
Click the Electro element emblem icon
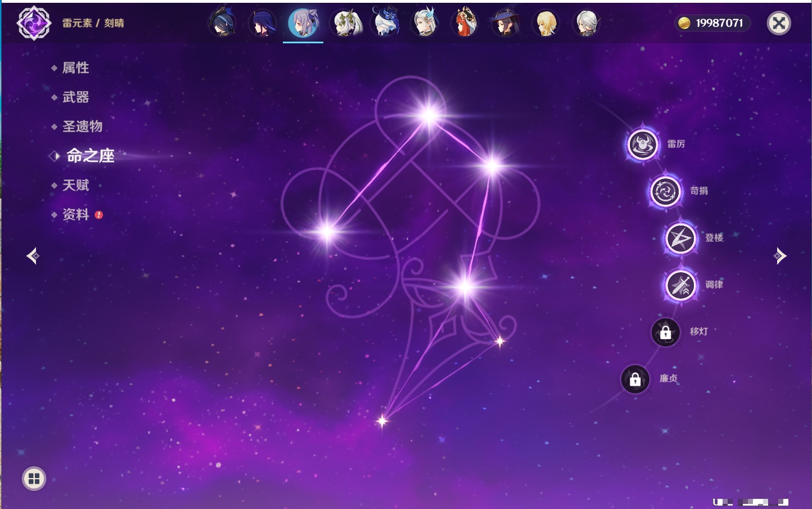coord(34,23)
